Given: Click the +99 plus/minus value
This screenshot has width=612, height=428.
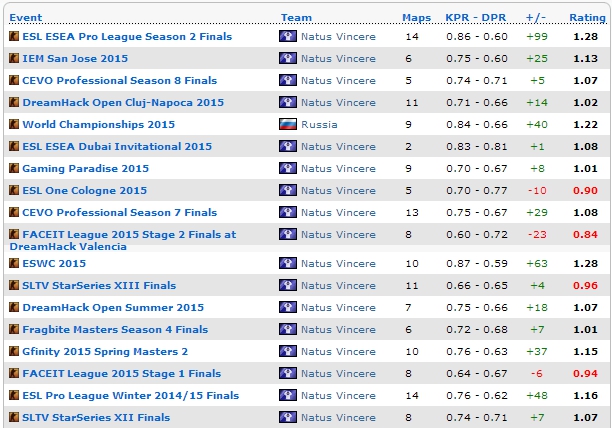Looking at the screenshot, I should click(x=537, y=36).
